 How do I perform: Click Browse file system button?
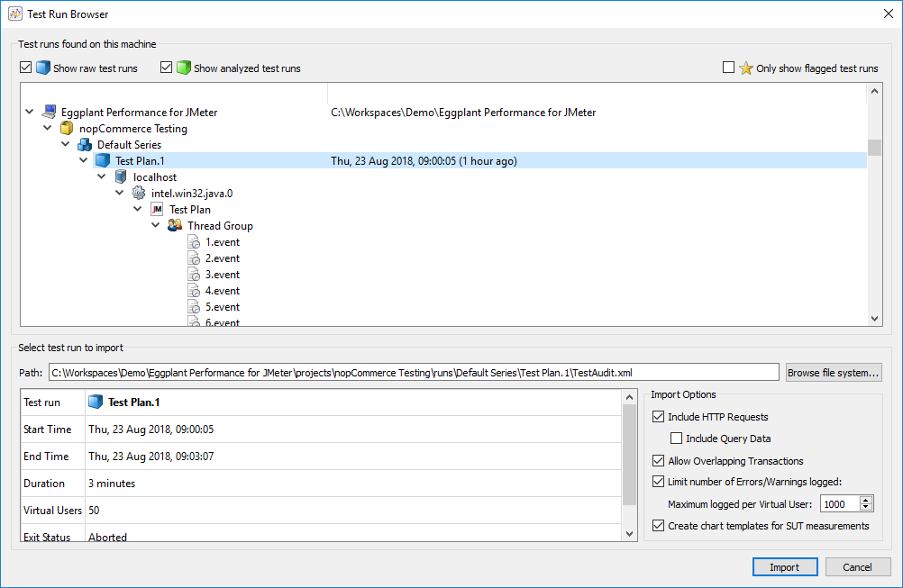834,373
